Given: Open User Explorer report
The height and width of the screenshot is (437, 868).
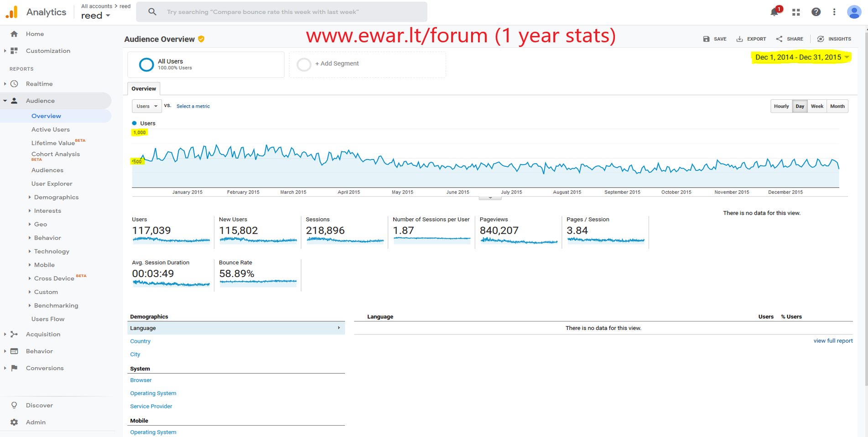Looking at the screenshot, I should pos(52,184).
